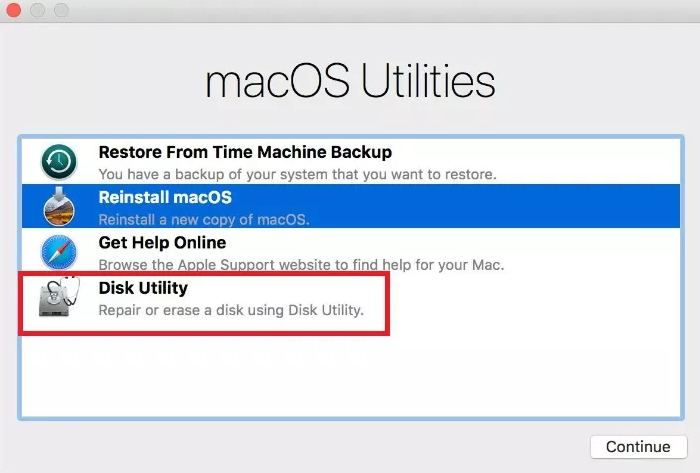Screen dimensions: 700x473
Task: Click the Continue button
Action: [x=638, y=447]
